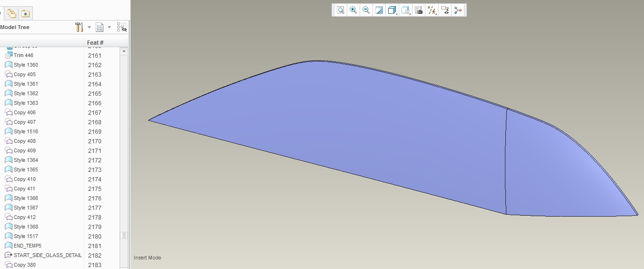
Task: Select Trim 446 in the tree
Action: point(23,55)
